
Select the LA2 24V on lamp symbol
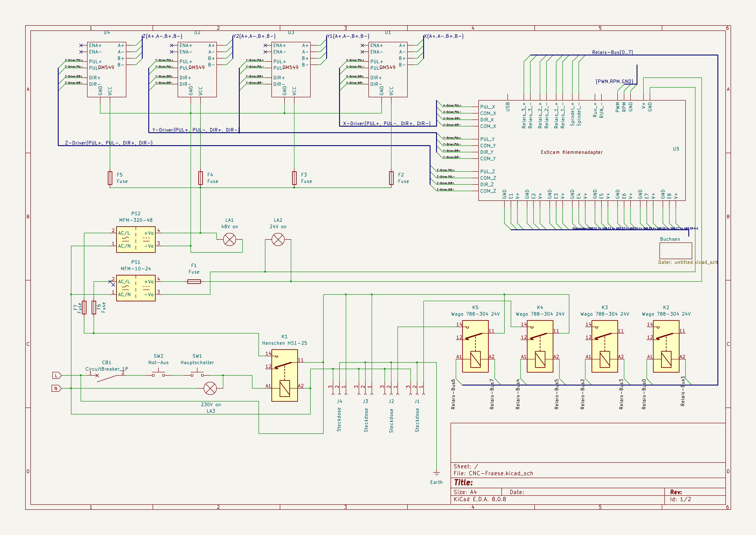278,239
